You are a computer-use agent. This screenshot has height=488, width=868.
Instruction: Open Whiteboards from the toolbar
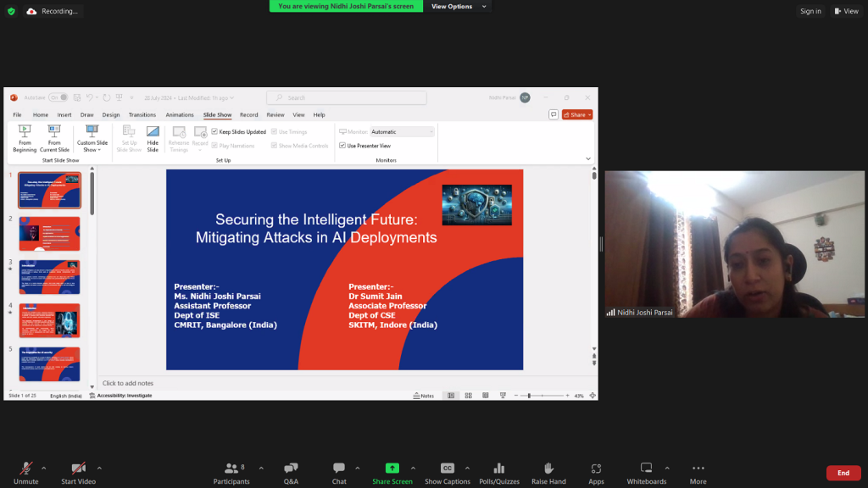tap(646, 469)
